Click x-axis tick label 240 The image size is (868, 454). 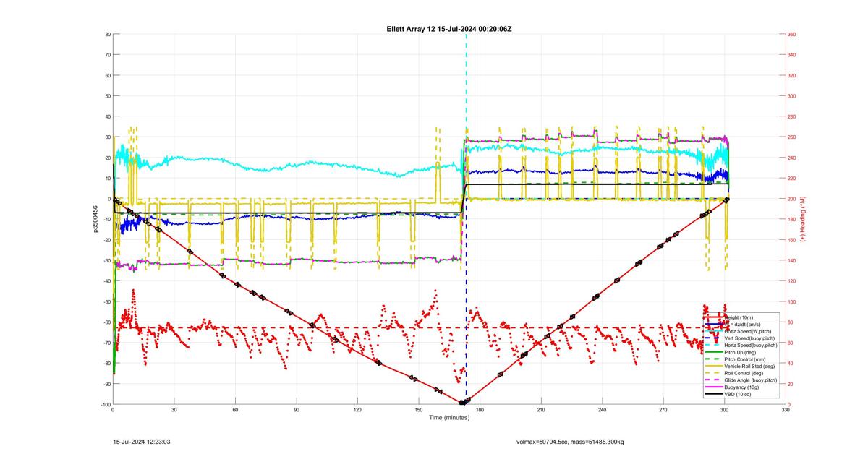(x=603, y=410)
